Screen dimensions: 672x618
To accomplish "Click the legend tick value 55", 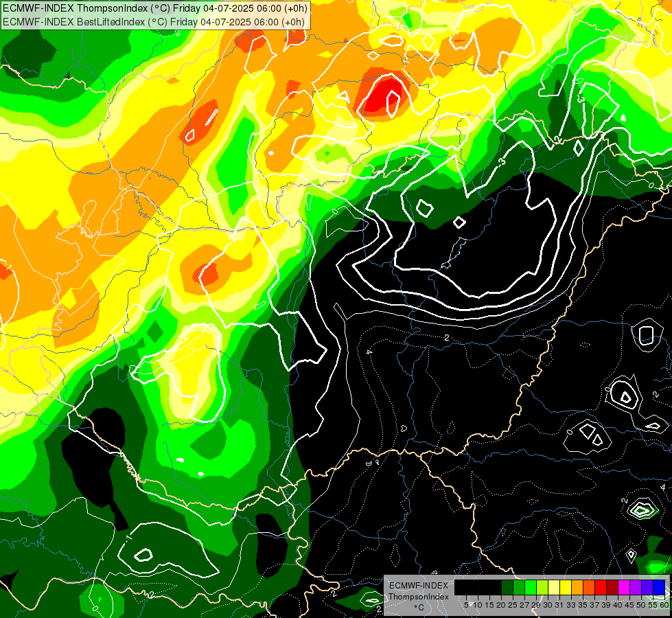I will pyautogui.click(x=653, y=605).
